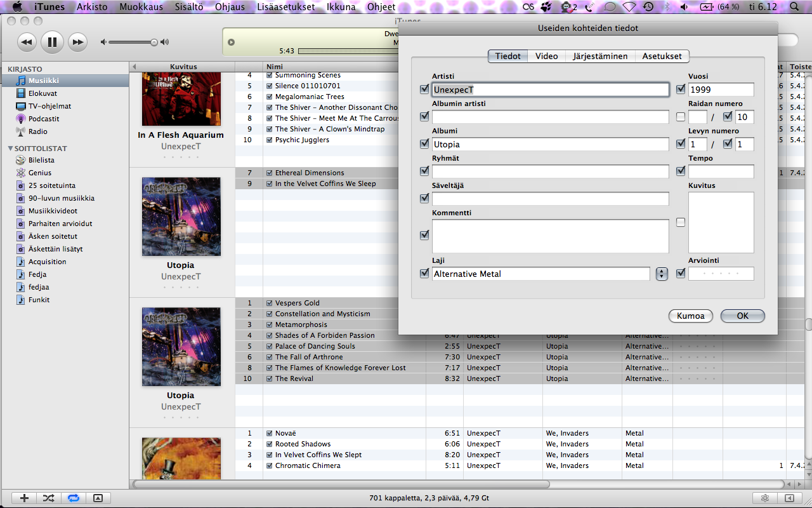This screenshot has height=508, width=812.
Task: Open the Laji genre dropdown arrows
Action: tap(662, 274)
